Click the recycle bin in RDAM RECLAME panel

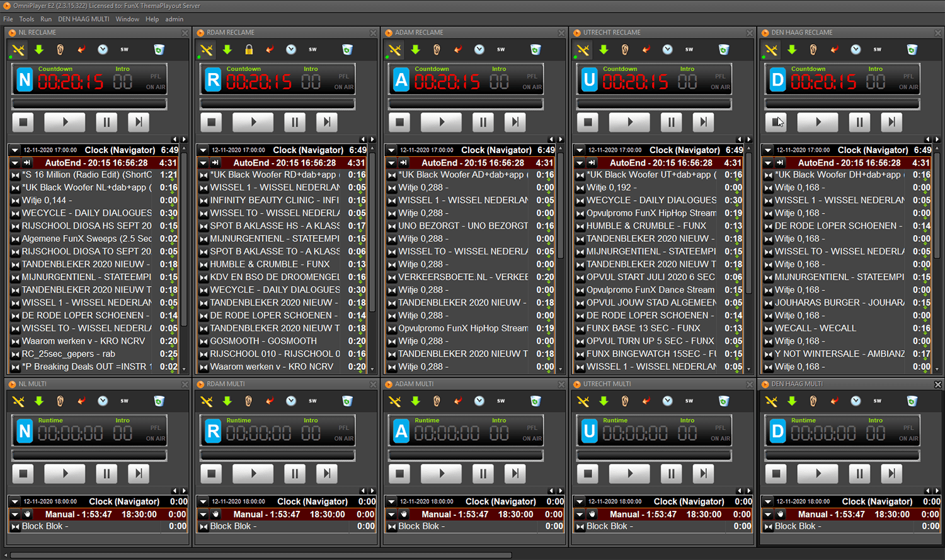click(347, 49)
